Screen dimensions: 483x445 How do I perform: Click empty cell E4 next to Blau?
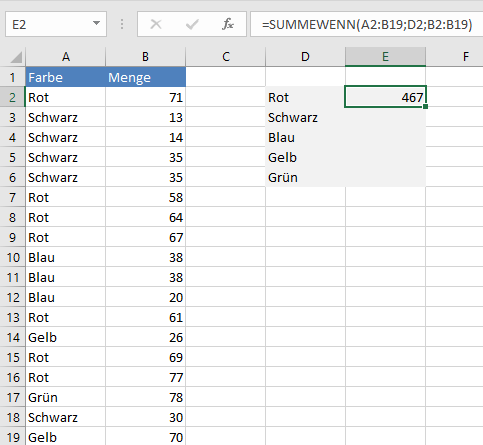(x=386, y=137)
